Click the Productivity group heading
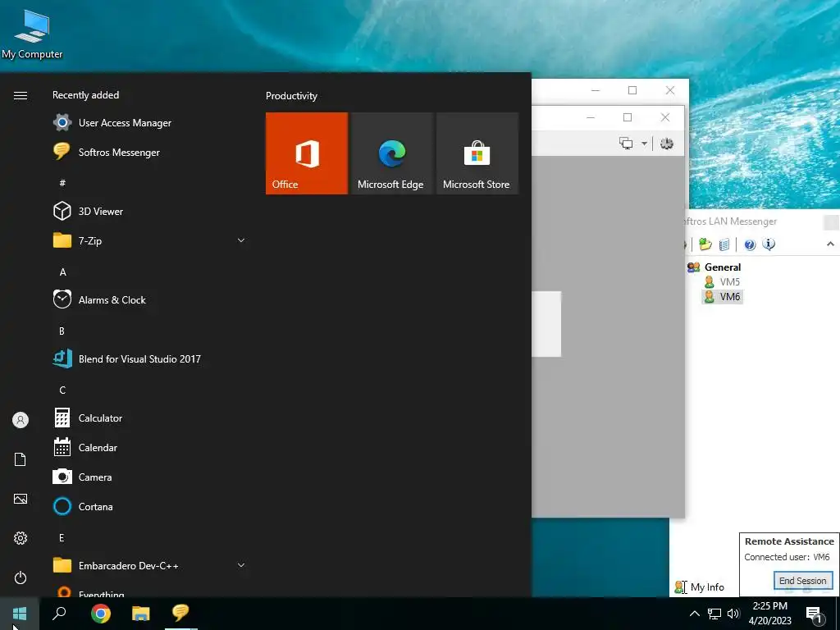The width and height of the screenshot is (840, 630). [x=291, y=96]
